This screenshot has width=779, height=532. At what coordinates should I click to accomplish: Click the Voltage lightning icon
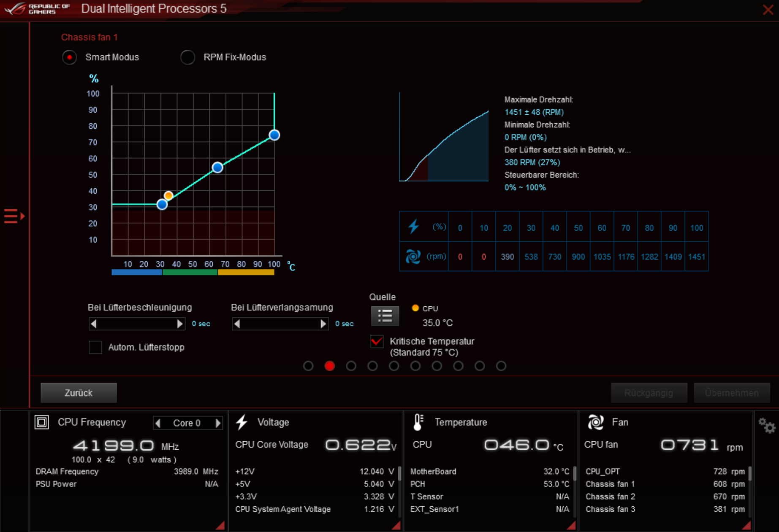(x=242, y=422)
